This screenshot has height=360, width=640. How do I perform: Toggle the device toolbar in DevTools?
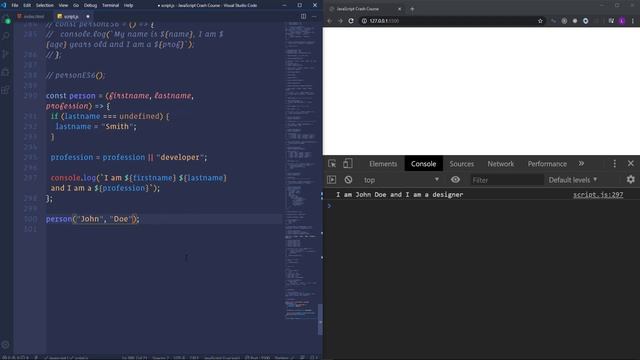(347, 164)
